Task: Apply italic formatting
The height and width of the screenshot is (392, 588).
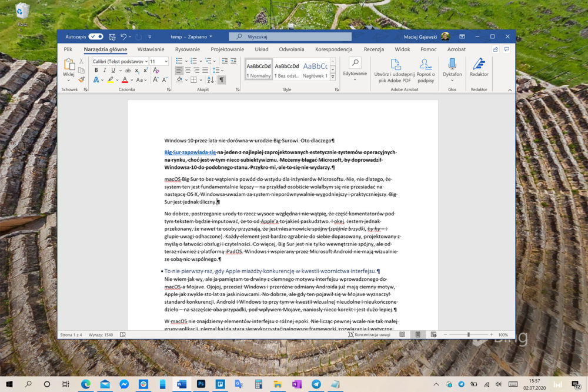Action: click(105, 71)
